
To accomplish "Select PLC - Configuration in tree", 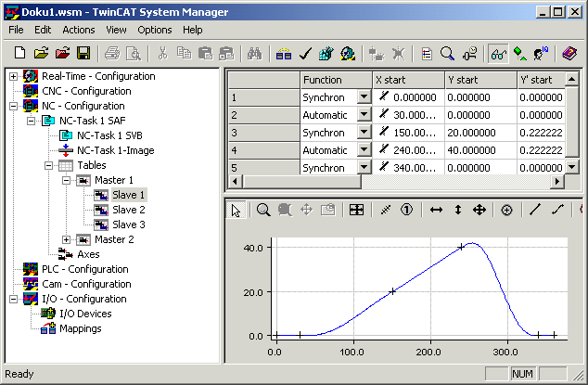I will [x=85, y=269].
